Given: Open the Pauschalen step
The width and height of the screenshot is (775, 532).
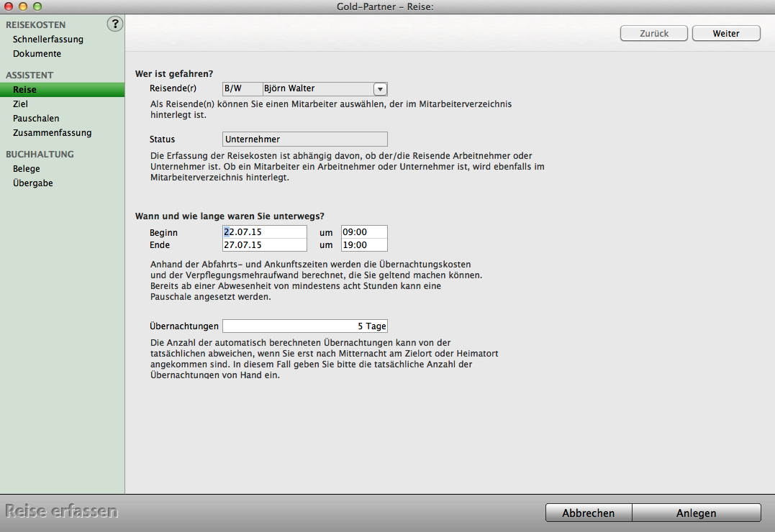Looking at the screenshot, I should [36, 119].
